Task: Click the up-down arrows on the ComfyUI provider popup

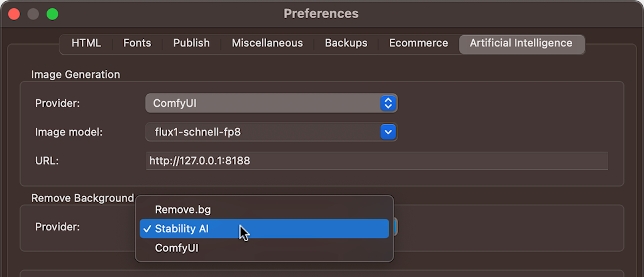Action: [388, 103]
